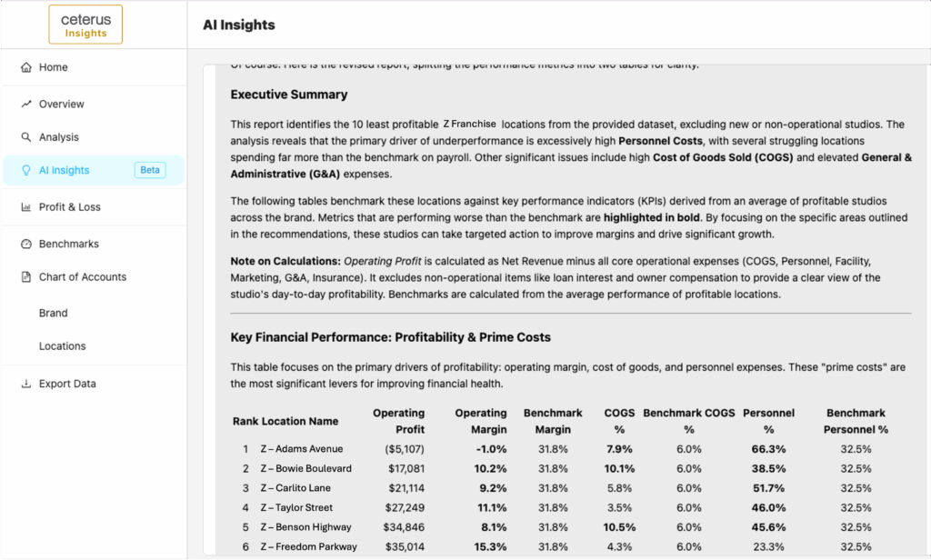The width and height of the screenshot is (931, 560).
Task: Open the ceterus Insights logo
Action: [85, 25]
